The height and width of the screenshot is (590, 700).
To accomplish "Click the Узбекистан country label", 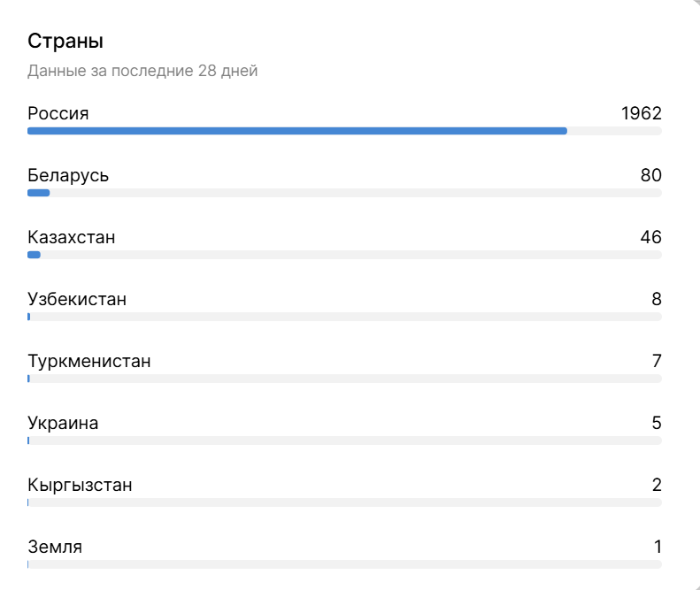I will (x=77, y=299).
